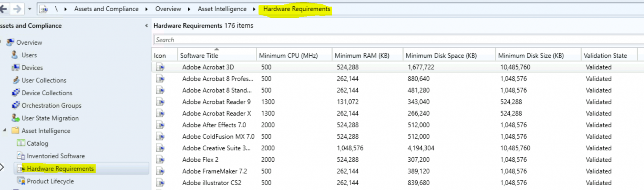
Task: Click the Adobe ColdFusion MX 7.0 row icon
Action: (x=160, y=136)
